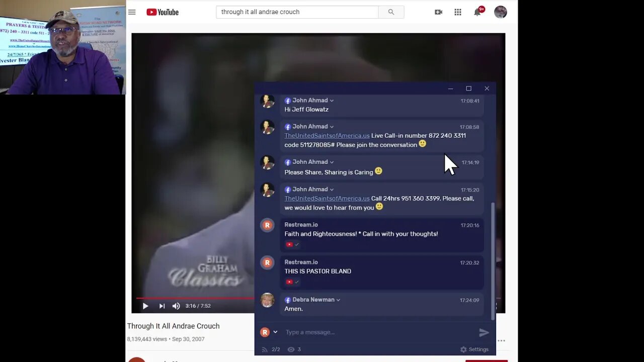644x362 pixels.
Task: Click the chat window vertical scrollbar
Action: (493, 260)
